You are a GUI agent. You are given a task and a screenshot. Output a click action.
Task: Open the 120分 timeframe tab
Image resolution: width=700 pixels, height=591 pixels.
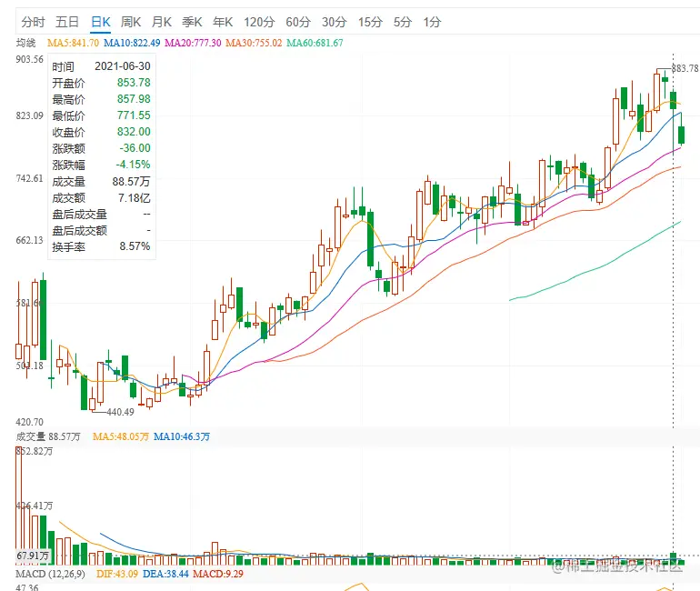coord(259,22)
